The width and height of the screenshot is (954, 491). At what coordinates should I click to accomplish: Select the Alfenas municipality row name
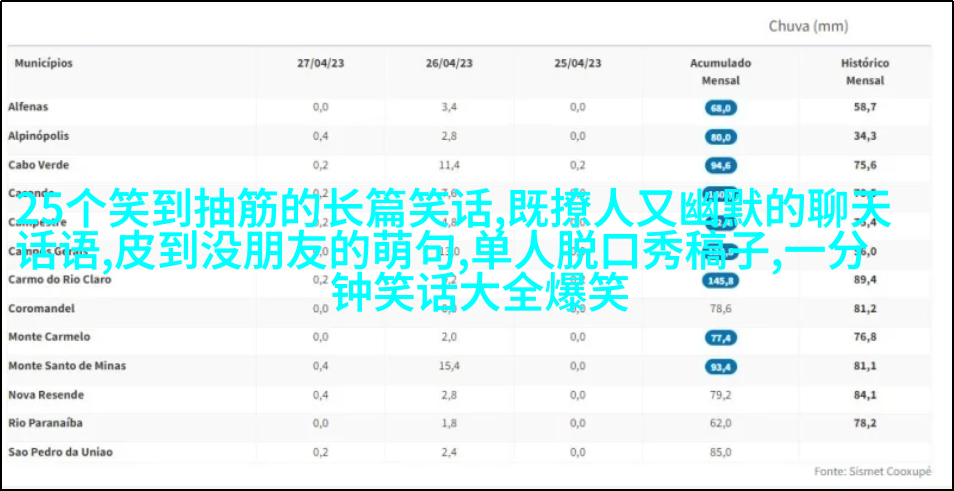(x=28, y=107)
